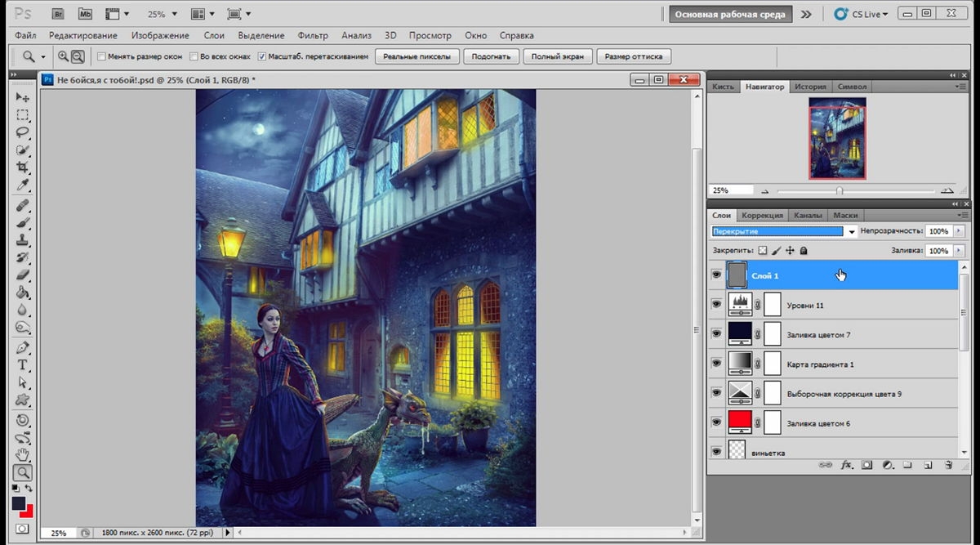The height and width of the screenshot is (545, 980).
Task: Open the 'Фильтр' menu
Action: (x=313, y=36)
